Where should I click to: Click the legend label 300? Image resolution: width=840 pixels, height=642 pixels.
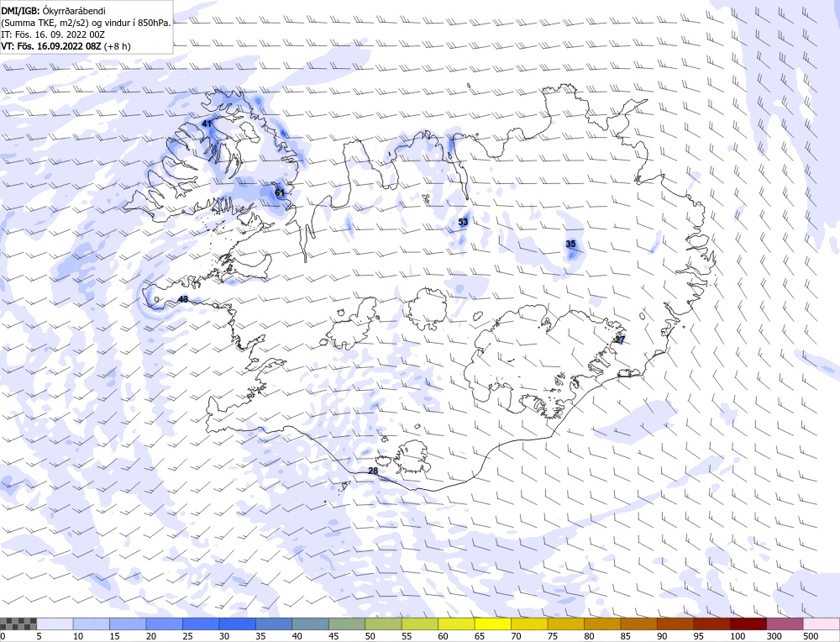coord(774,636)
